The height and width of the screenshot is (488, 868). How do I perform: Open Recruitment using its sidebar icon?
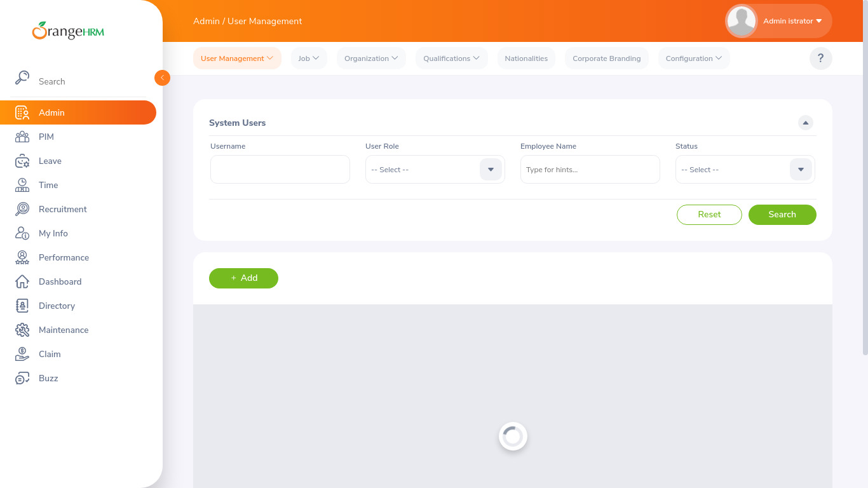click(x=22, y=209)
